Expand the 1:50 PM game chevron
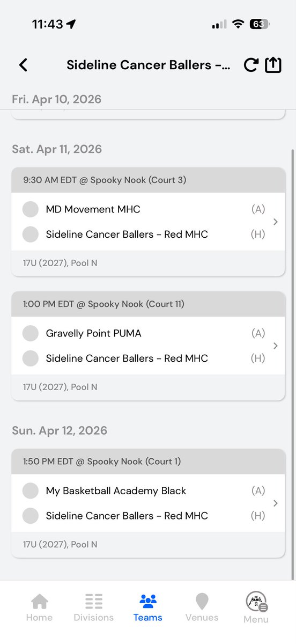 pyautogui.click(x=275, y=503)
